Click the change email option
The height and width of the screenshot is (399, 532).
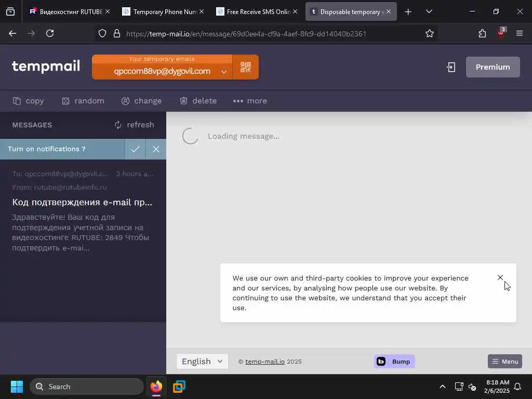tap(141, 101)
